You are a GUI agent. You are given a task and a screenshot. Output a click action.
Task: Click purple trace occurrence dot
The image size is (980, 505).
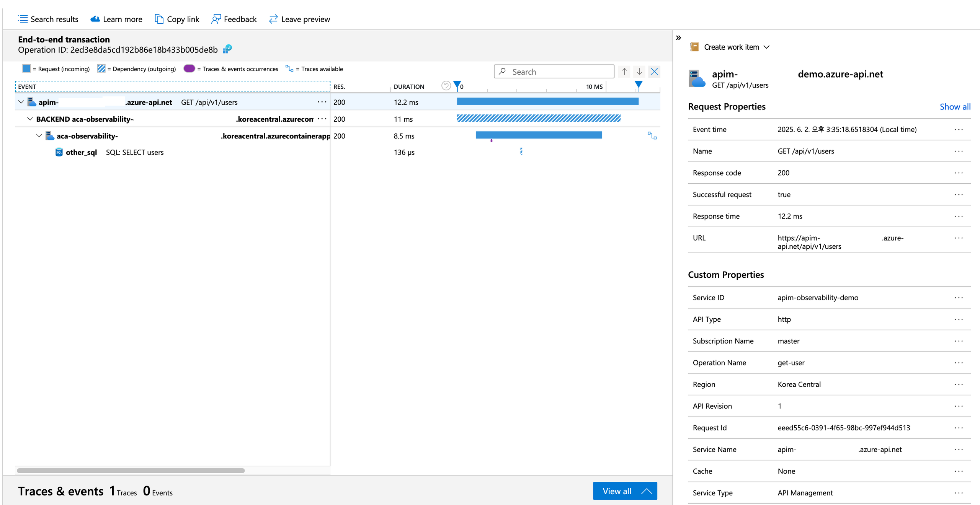tap(491, 141)
